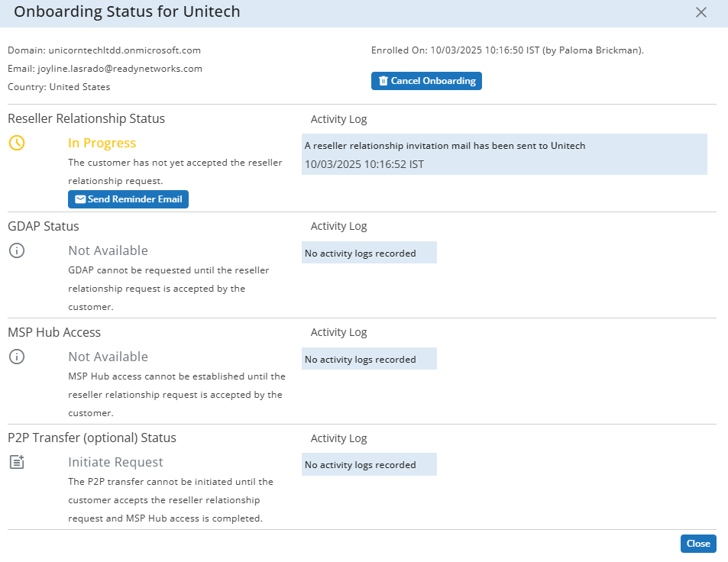Click the joyline.lasrado email address text
The image size is (728, 562).
pyautogui.click(x=120, y=69)
